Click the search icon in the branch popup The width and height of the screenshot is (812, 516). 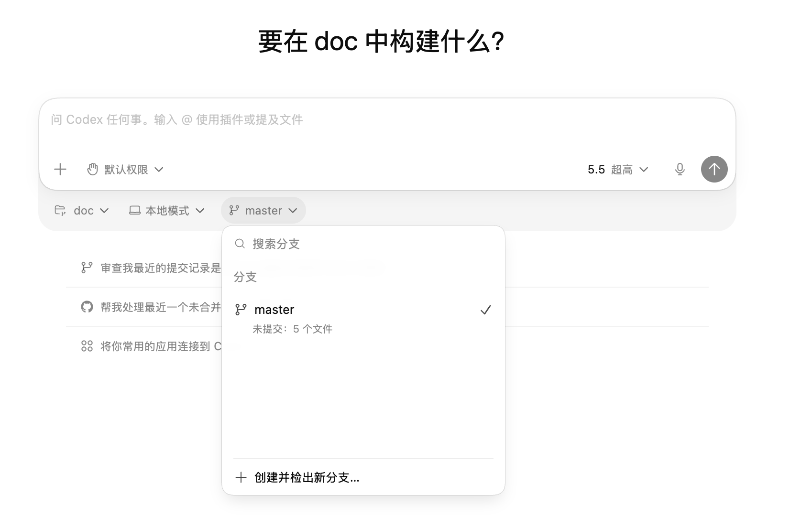pos(240,244)
